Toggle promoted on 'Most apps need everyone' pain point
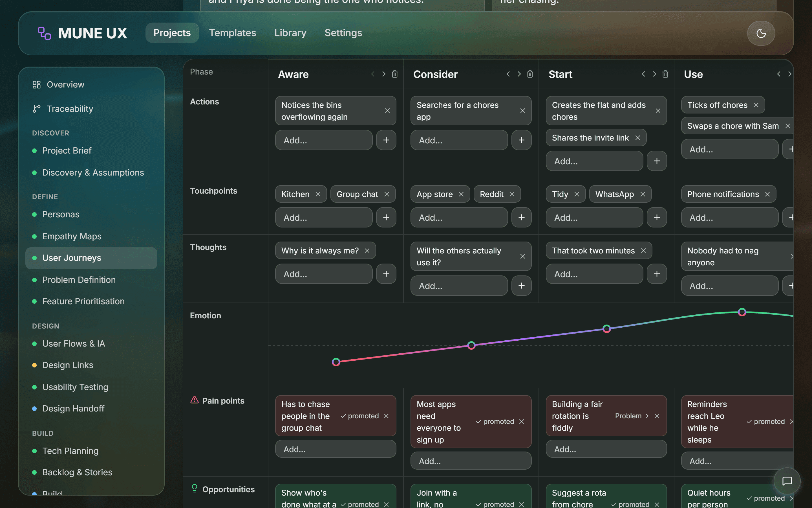Viewport: 812px width, 508px height. 495,421
